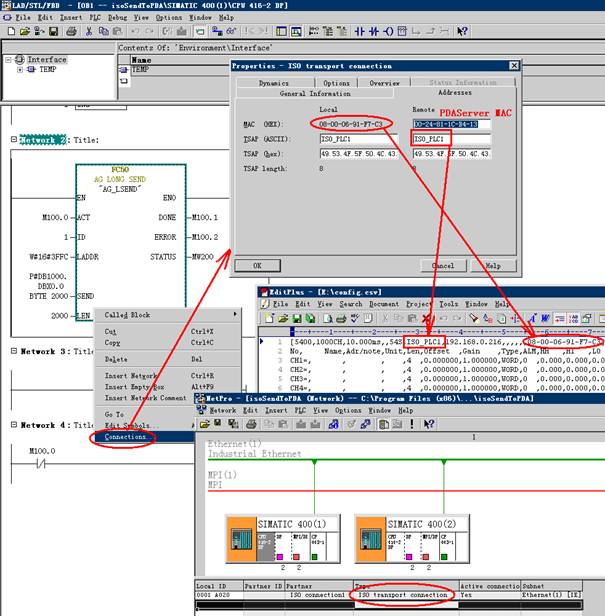This screenshot has width=605, height=616.
Task: Open the PLC menu in LAD/STL/FBD
Action: pos(93,17)
